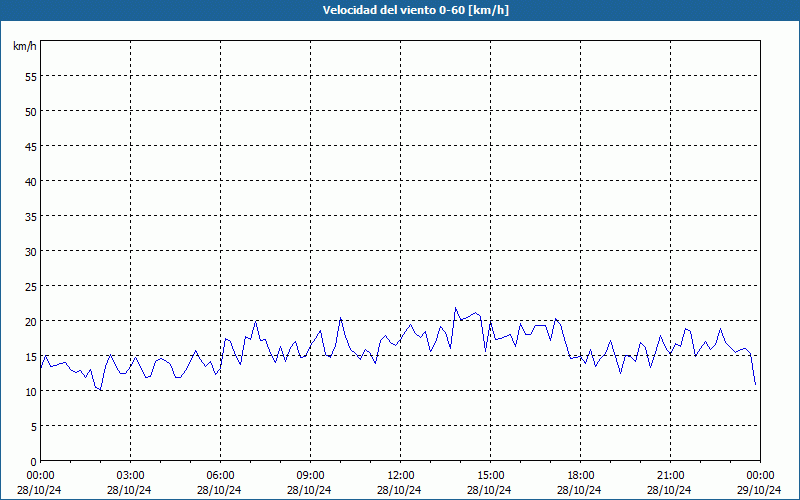
Task: Click the y-axis label '15'
Action: 31,357
